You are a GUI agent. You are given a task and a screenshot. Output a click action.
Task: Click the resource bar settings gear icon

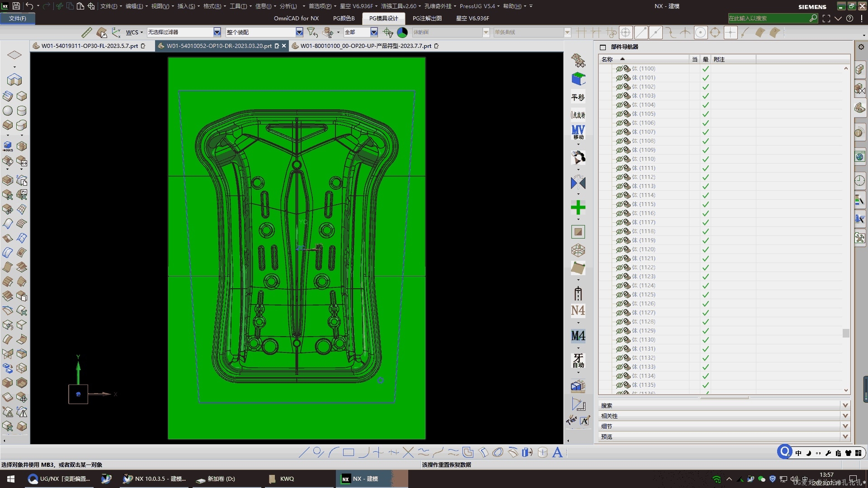[861, 47]
